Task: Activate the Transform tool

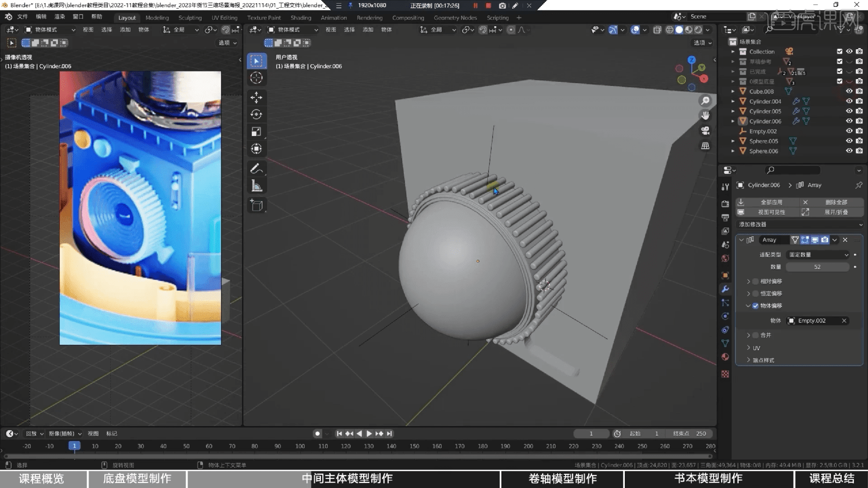Action: point(256,149)
